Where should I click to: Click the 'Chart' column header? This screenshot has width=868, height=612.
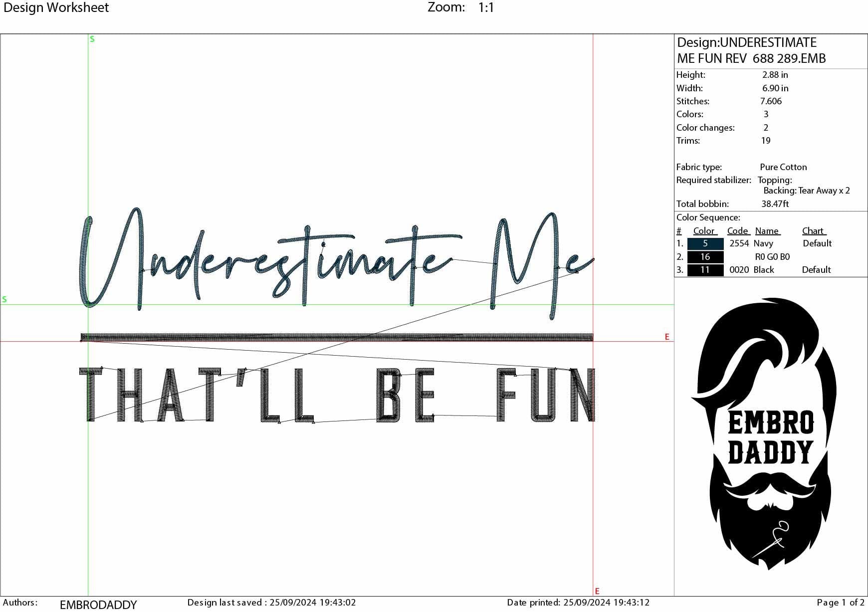(x=814, y=231)
